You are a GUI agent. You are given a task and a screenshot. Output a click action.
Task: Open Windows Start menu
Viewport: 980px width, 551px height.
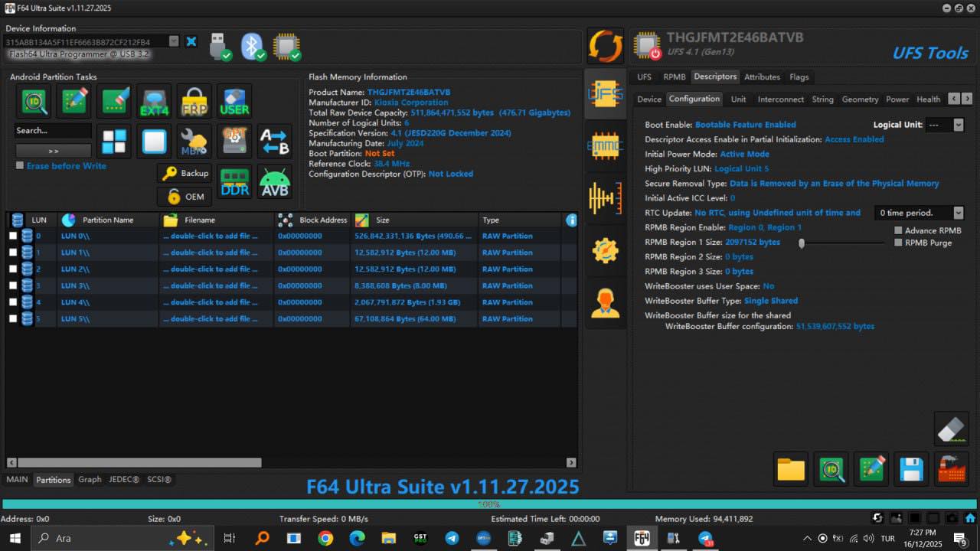(x=15, y=538)
